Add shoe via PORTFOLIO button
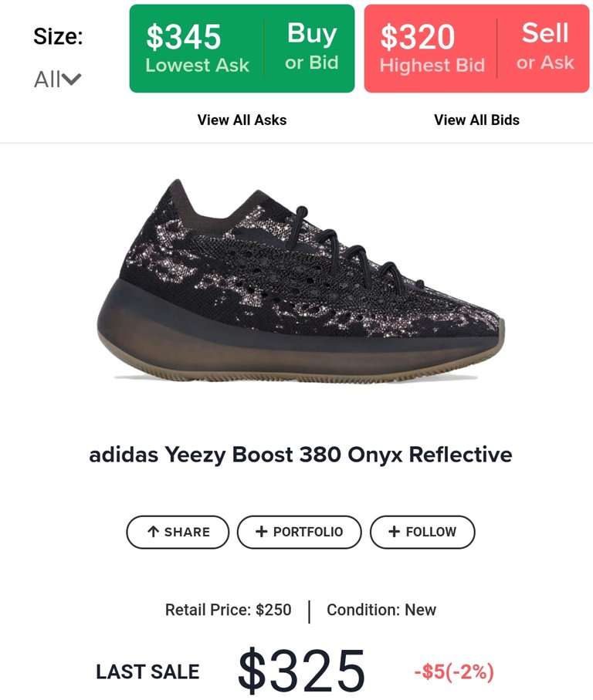This screenshot has height=700, width=593. click(299, 533)
